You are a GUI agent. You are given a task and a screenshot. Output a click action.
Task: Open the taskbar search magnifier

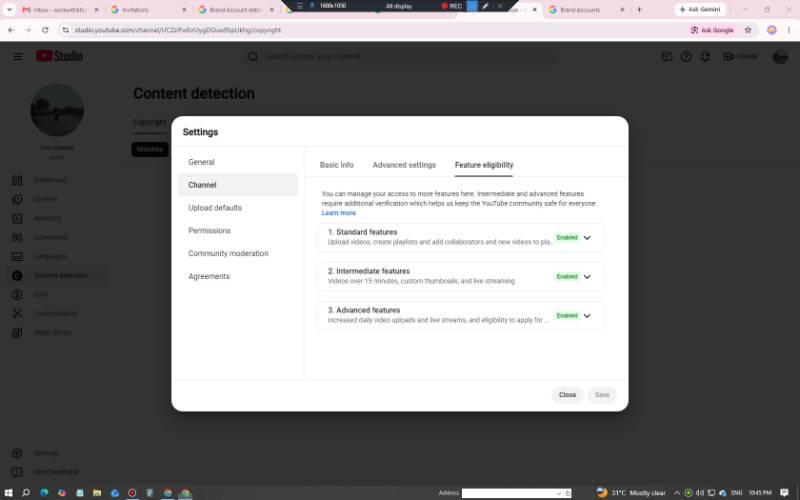pyautogui.click(x=26, y=493)
